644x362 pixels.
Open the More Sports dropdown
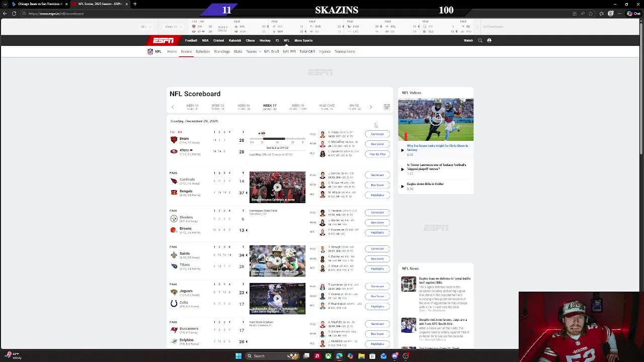click(x=303, y=40)
